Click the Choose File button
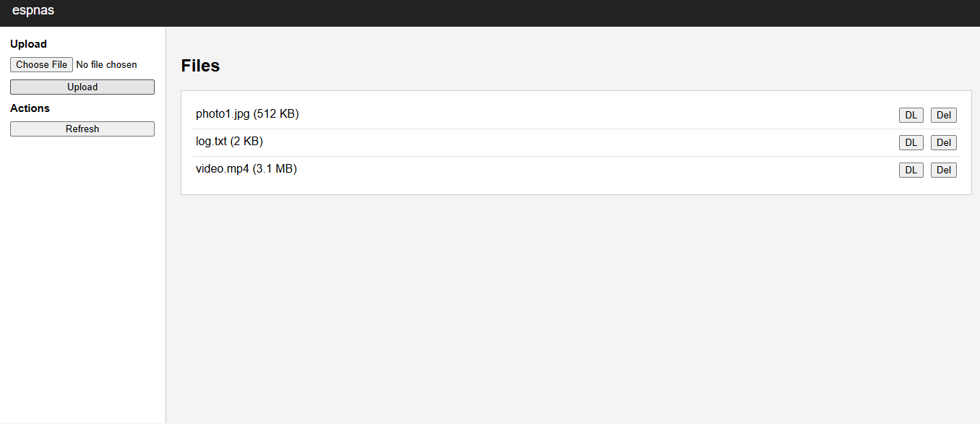The width and height of the screenshot is (980, 424). coord(41,65)
